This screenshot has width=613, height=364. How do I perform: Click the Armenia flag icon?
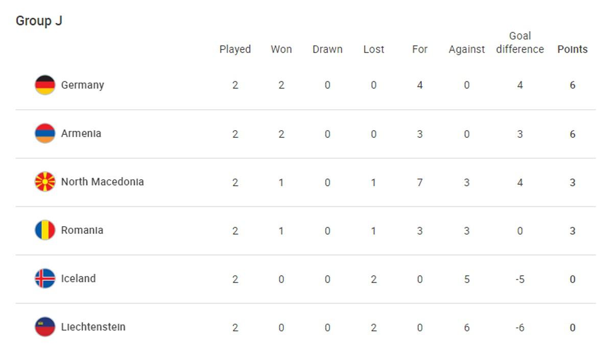tap(45, 134)
